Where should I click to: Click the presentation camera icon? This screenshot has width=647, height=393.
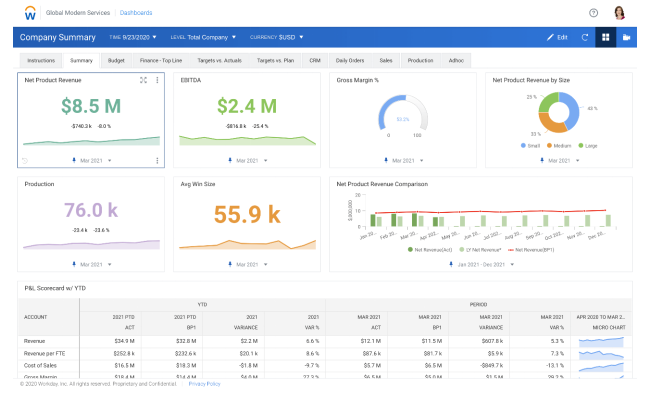point(626,37)
